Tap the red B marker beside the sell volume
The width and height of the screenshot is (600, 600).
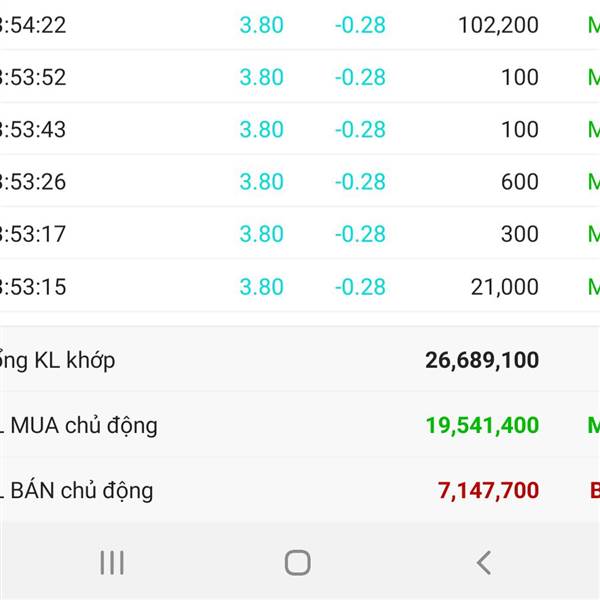[x=594, y=491]
